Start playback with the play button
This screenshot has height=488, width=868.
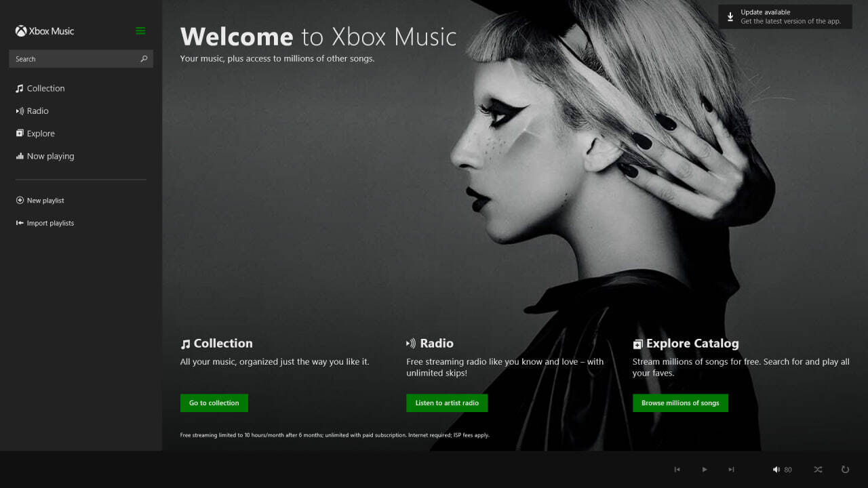704,470
